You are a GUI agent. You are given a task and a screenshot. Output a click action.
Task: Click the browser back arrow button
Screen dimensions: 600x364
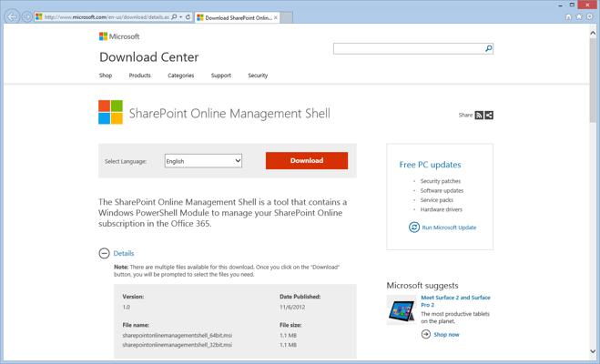12,17
